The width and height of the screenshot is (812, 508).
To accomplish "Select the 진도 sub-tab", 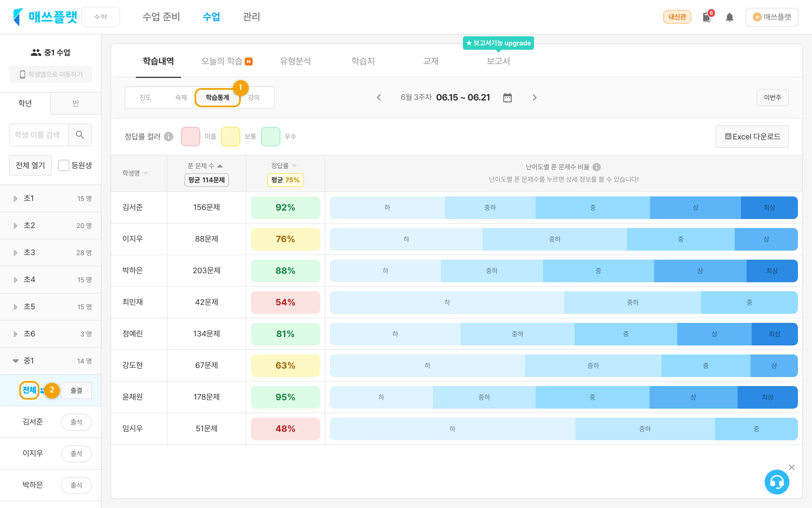I will click(145, 97).
